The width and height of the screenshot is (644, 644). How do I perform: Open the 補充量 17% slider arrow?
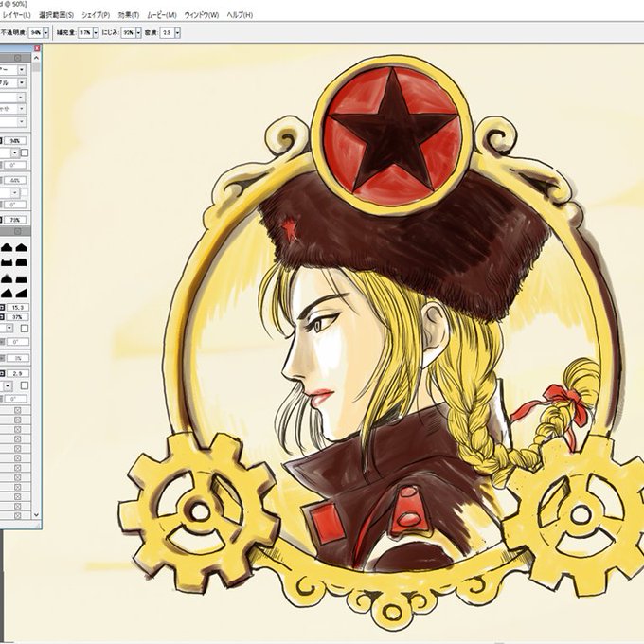(96, 32)
